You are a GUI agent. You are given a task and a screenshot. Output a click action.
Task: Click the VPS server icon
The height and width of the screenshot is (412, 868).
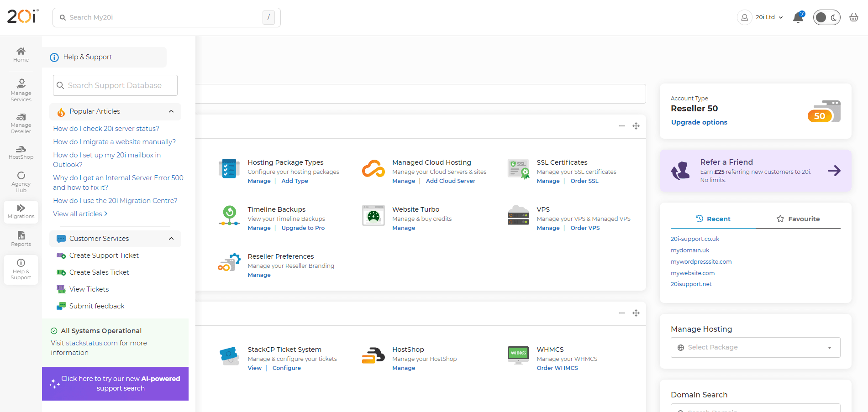click(x=518, y=215)
